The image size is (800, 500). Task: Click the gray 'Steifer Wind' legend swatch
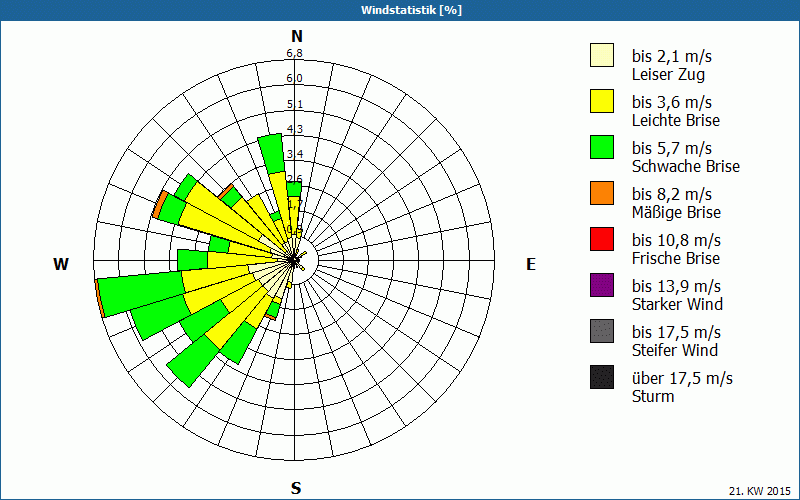click(x=602, y=331)
